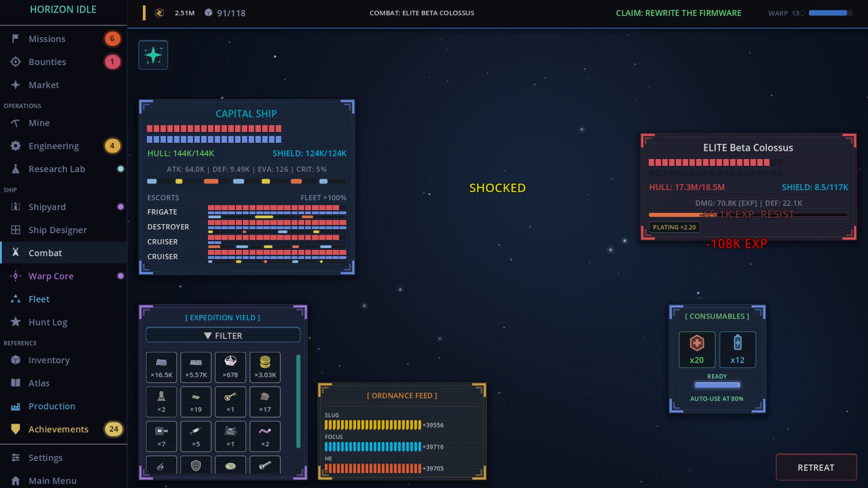Open the Production page
This screenshot has height=488, width=868.
63,406
